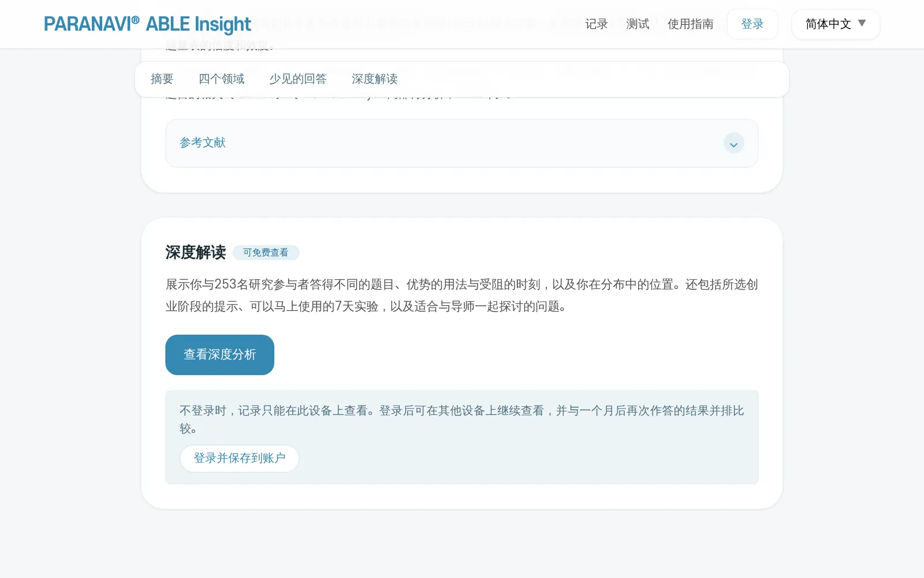Click 登录并保存到账户 button
Viewport: 924px width, 578px height.
coord(240,458)
